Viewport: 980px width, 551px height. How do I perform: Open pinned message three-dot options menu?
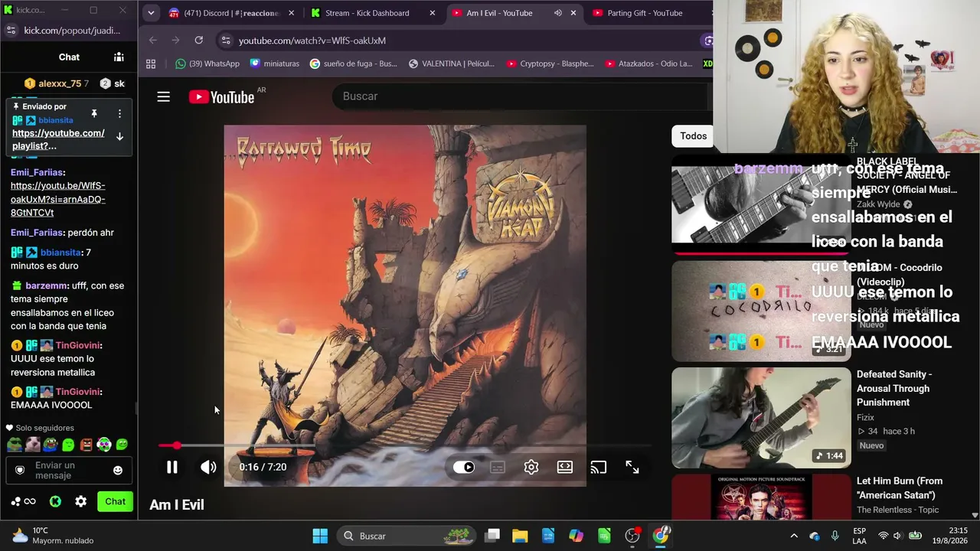pos(119,113)
